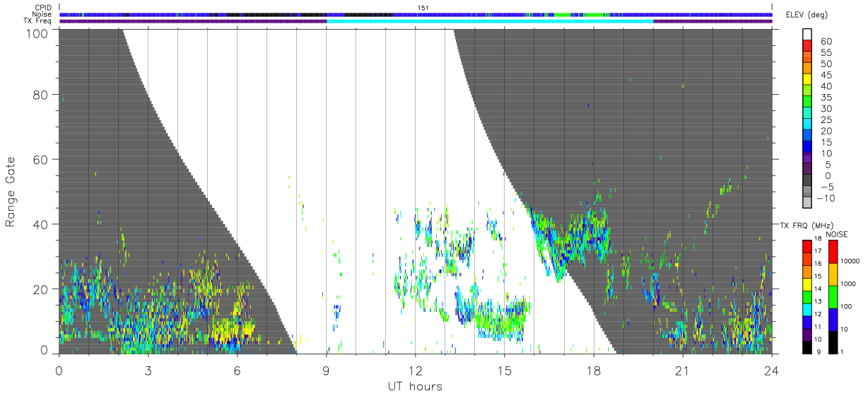Click the 100 label on the NOISE scale
868x401 pixels.
[847, 306]
